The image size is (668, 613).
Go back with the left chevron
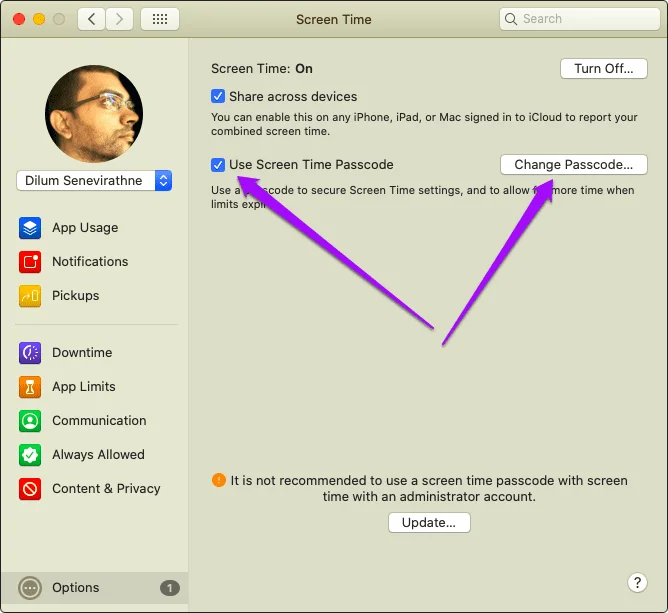pyautogui.click(x=91, y=19)
